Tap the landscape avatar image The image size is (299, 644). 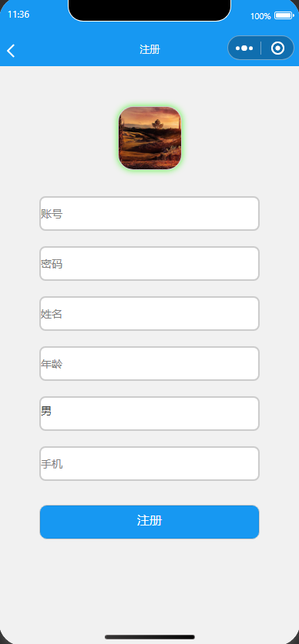click(x=149, y=138)
